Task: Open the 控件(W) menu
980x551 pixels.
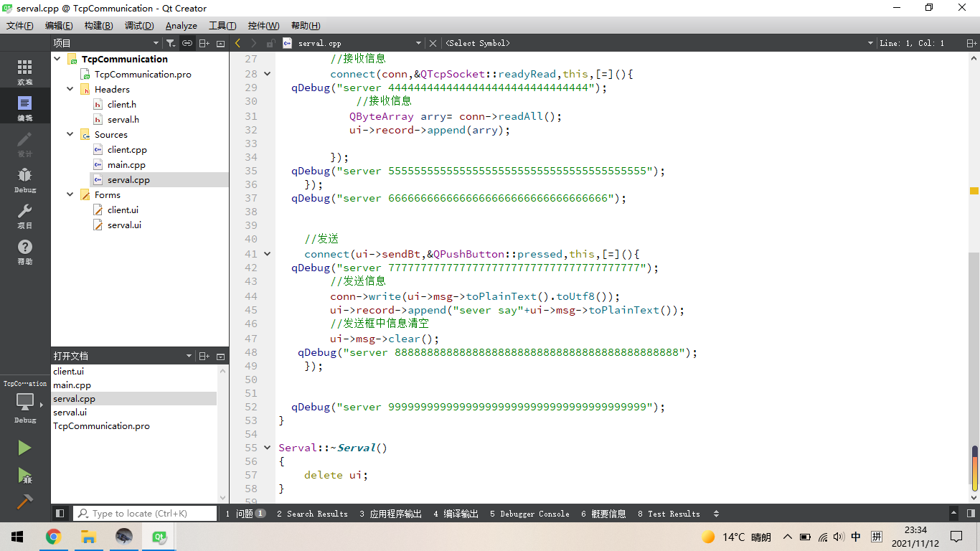Action: click(263, 26)
